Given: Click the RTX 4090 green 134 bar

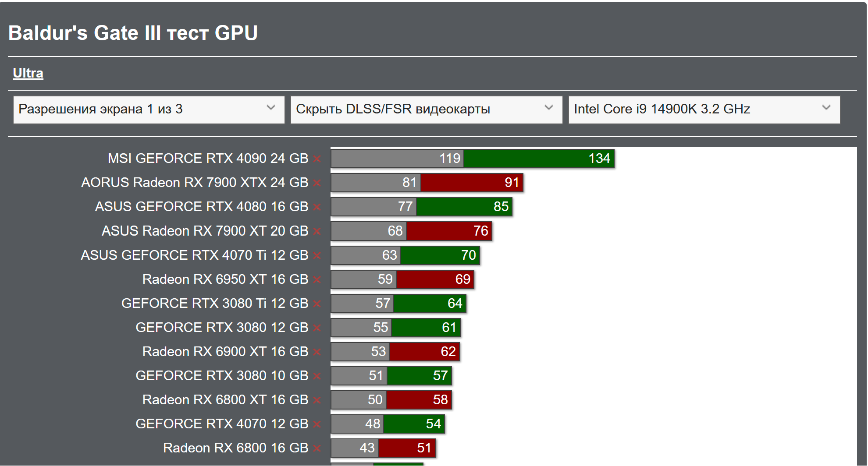Looking at the screenshot, I should tap(539, 159).
